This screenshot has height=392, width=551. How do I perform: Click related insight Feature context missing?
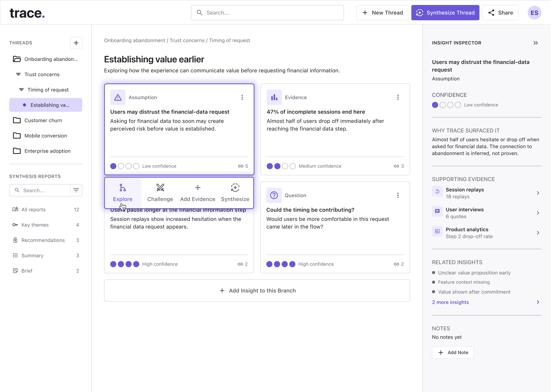coord(464,282)
